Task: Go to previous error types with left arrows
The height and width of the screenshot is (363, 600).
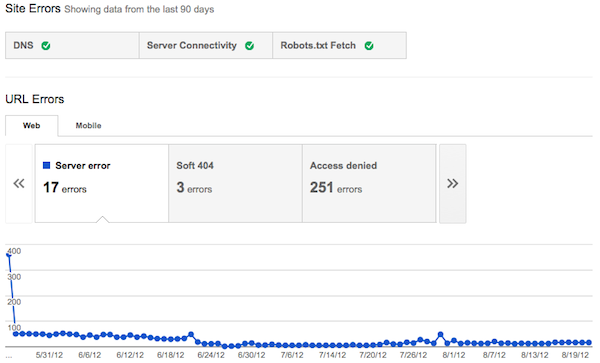Action: coord(19,184)
